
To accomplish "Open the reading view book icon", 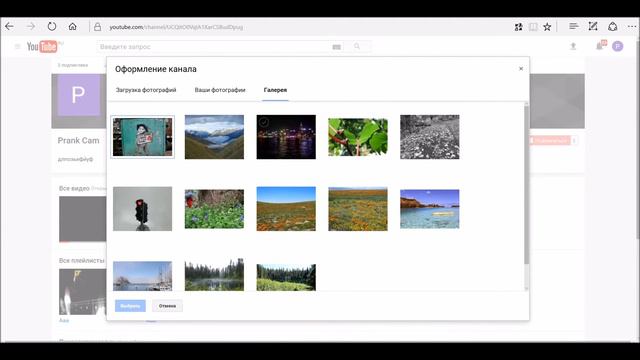I will click(533, 27).
